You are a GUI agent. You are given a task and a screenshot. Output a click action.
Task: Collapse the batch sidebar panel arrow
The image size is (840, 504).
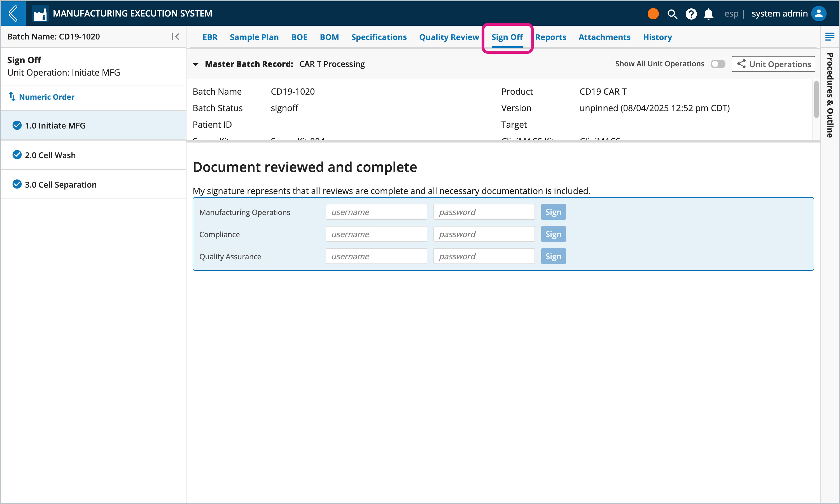[x=175, y=37]
